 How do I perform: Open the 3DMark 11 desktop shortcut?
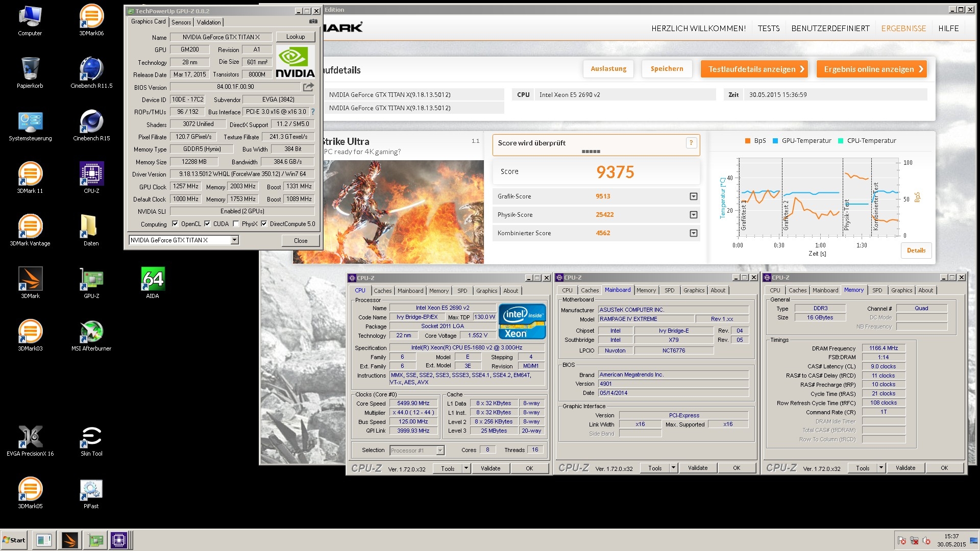pos(30,178)
